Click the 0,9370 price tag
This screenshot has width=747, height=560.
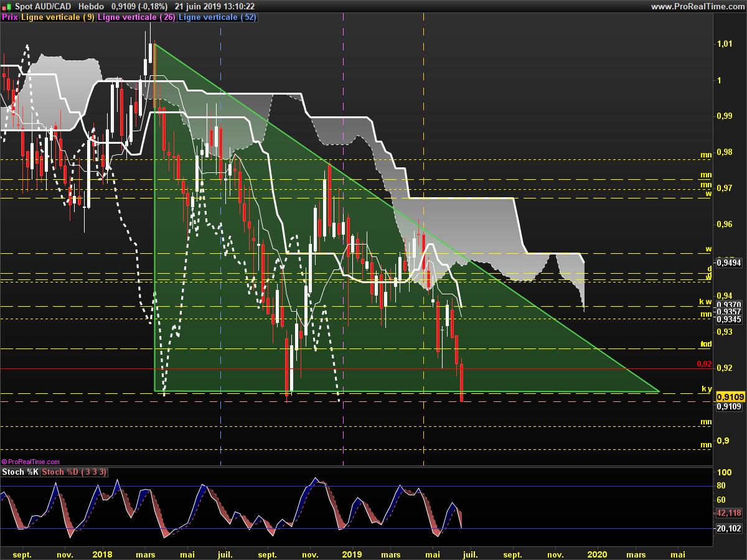pos(728,304)
